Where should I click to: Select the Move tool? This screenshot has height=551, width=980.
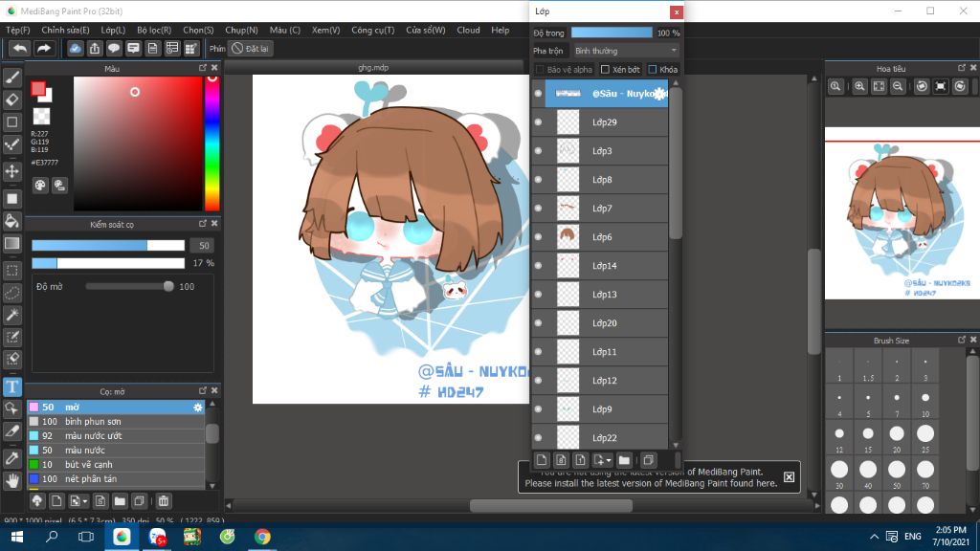pyautogui.click(x=11, y=171)
